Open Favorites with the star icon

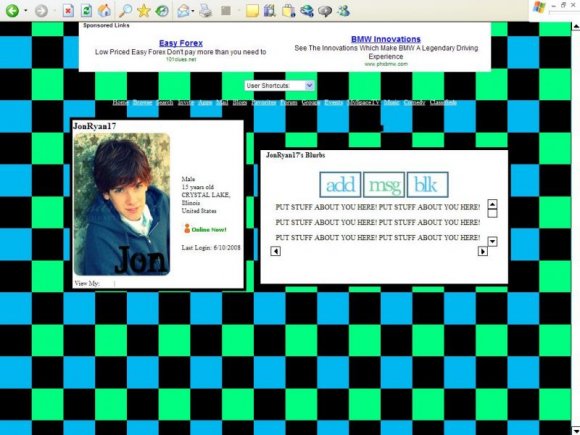pos(144,11)
